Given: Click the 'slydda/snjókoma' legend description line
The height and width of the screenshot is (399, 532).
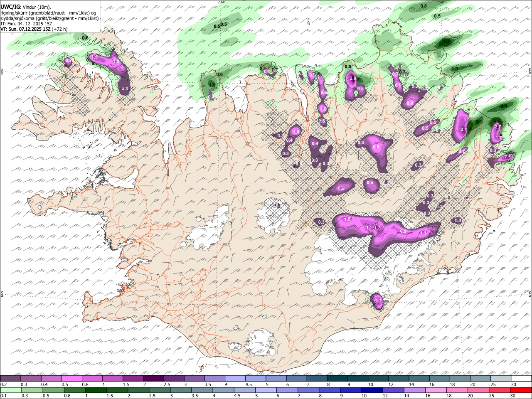Looking at the screenshot, I should (49, 18).
